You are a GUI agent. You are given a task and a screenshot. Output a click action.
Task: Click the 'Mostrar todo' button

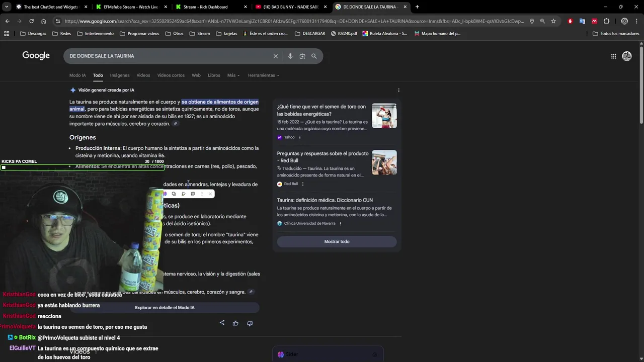[337, 241]
